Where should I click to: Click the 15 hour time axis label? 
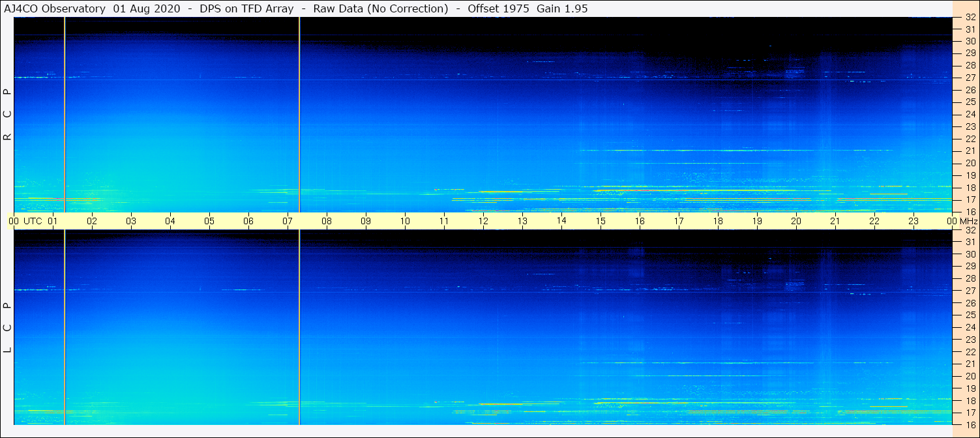601,221
